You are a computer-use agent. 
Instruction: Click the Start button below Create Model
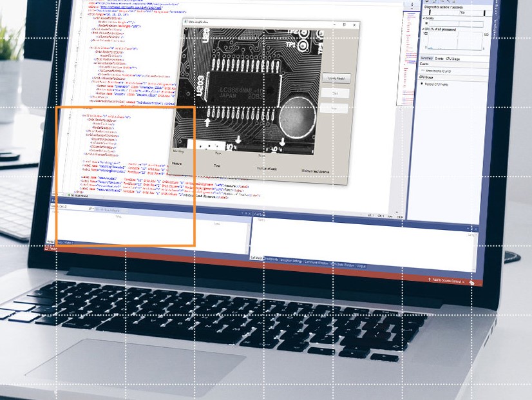(335, 93)
